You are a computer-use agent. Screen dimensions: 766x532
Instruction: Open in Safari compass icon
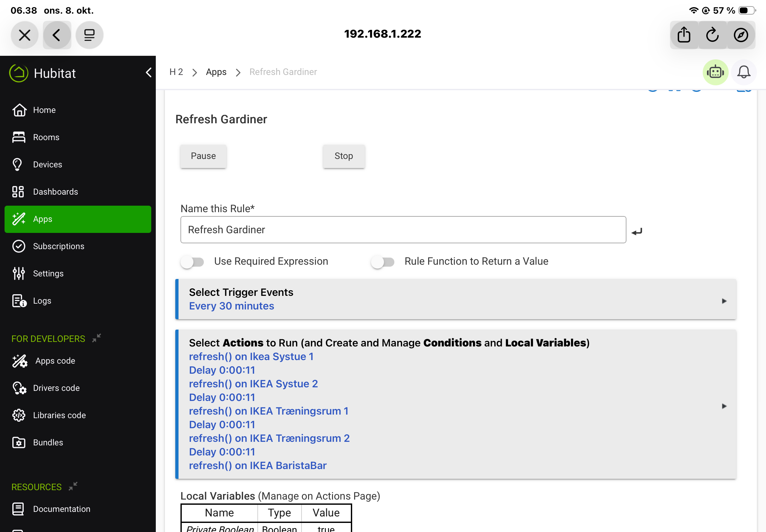(741, 35)
